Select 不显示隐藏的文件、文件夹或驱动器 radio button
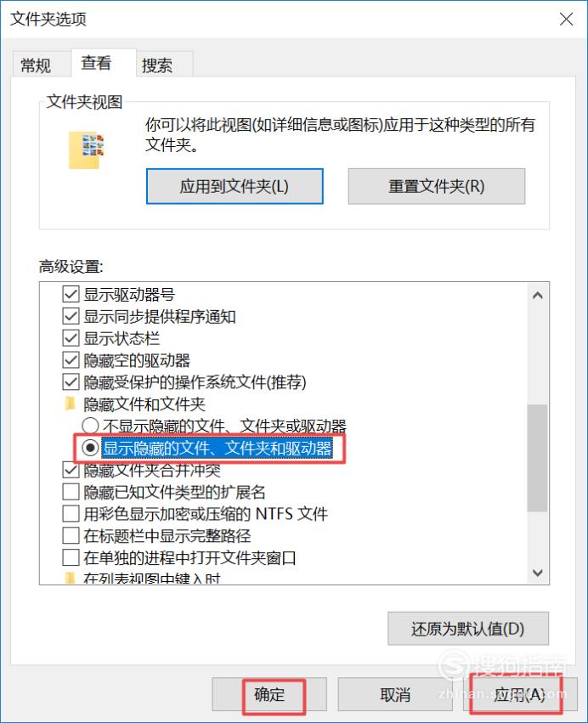This screenshot has width=588, height=723. coord(90,426)
